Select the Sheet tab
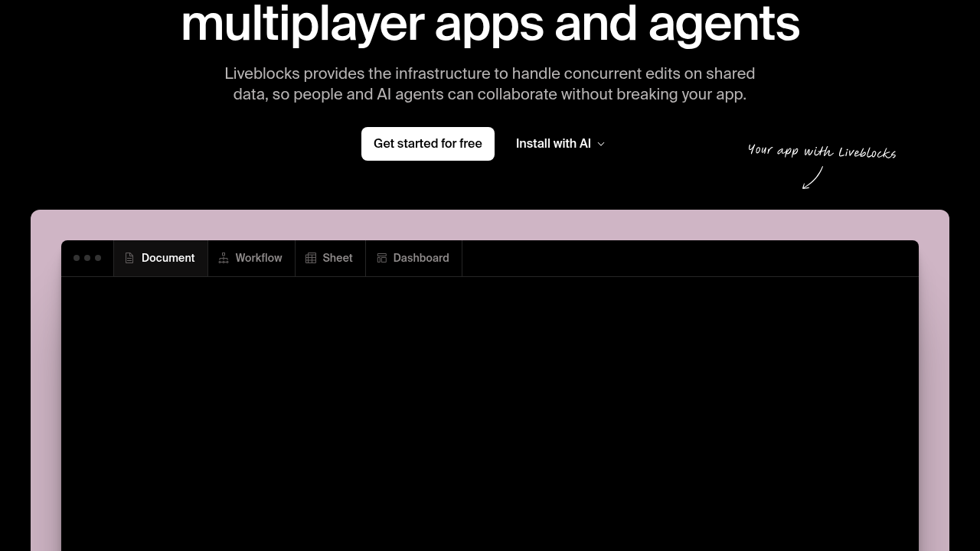 [330, 258]
